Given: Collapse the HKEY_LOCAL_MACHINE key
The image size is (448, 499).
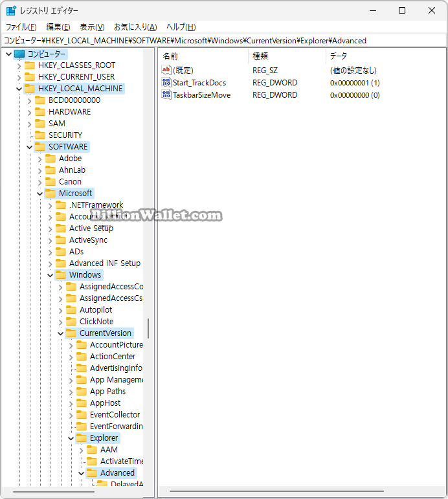Looking at the screenshot, I should pos(19,89).
